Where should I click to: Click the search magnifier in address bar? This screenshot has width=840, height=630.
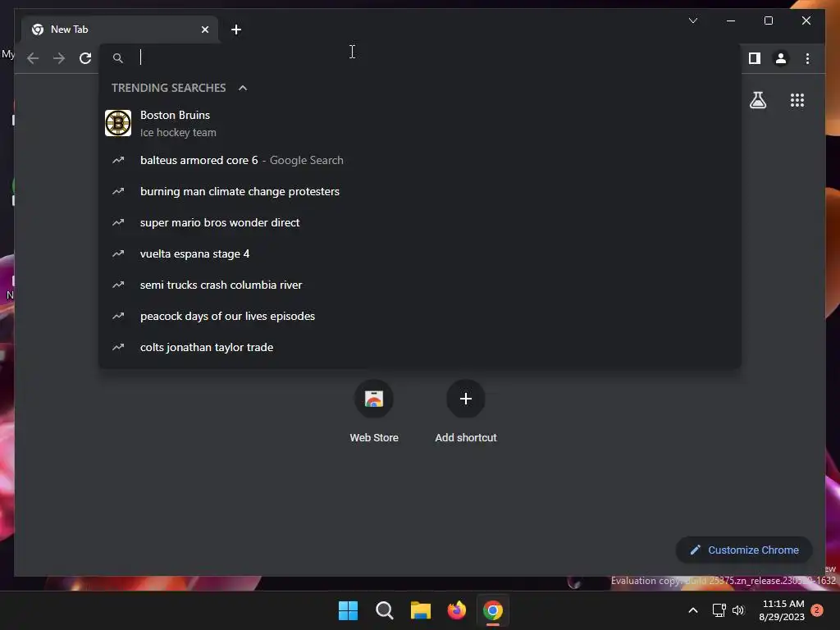pos(118,58)
